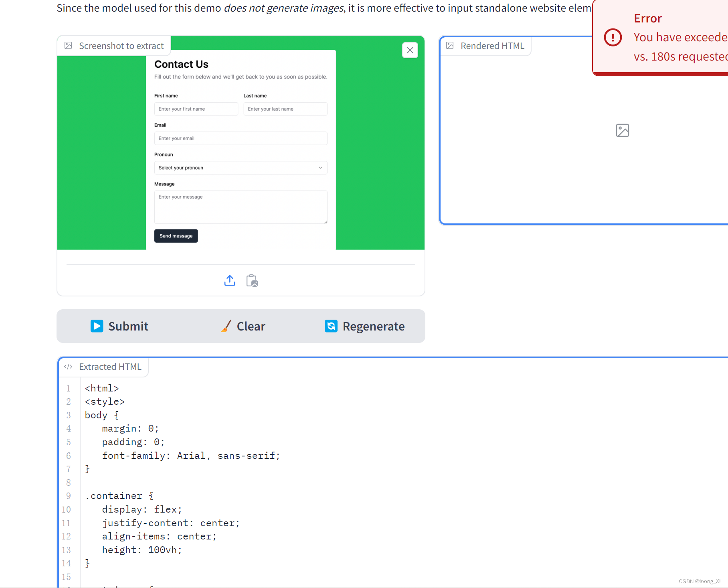
Task: Click the Clear button
Action: click(243, 326)
